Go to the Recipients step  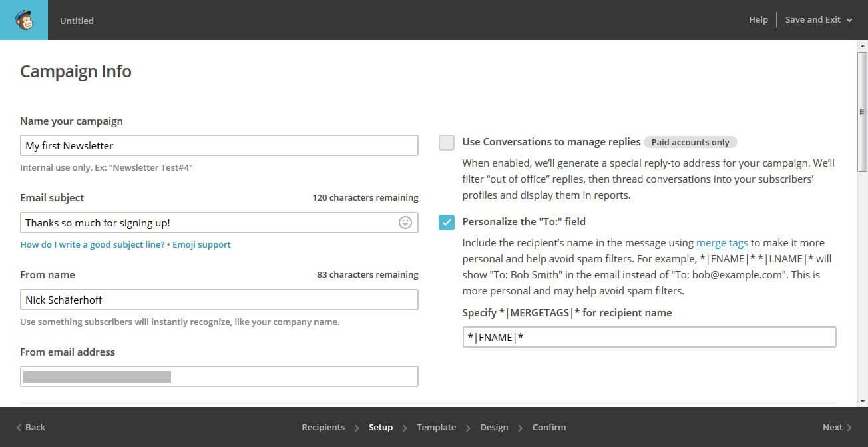[x=323, y=427]
